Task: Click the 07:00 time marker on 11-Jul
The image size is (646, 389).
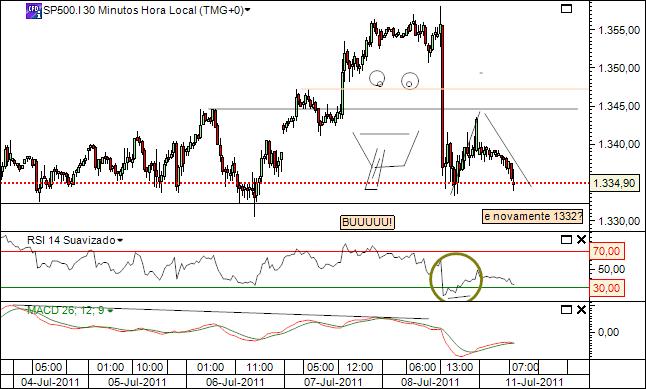Action: [525, 367]
